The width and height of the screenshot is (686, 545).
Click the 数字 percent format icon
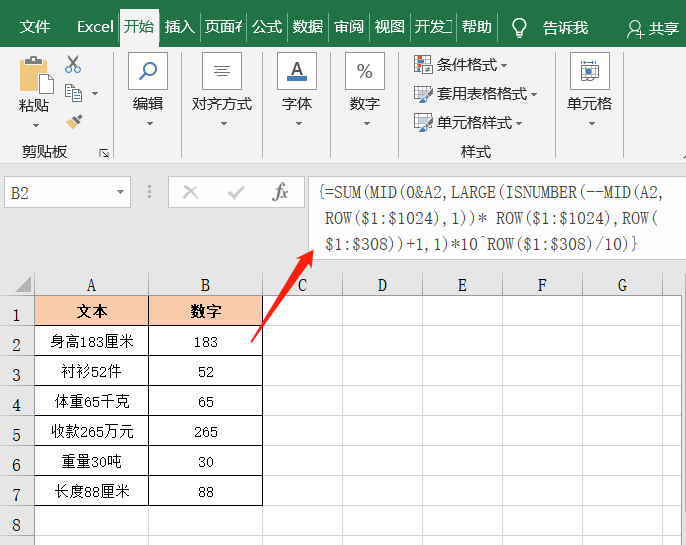pyautogui.click(x=365, y=71)
